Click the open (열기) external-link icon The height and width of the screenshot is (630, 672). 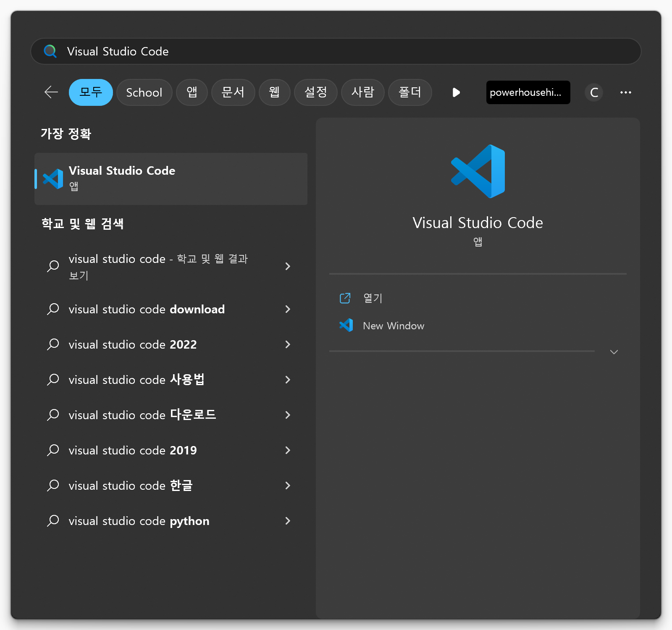[345, 298]
